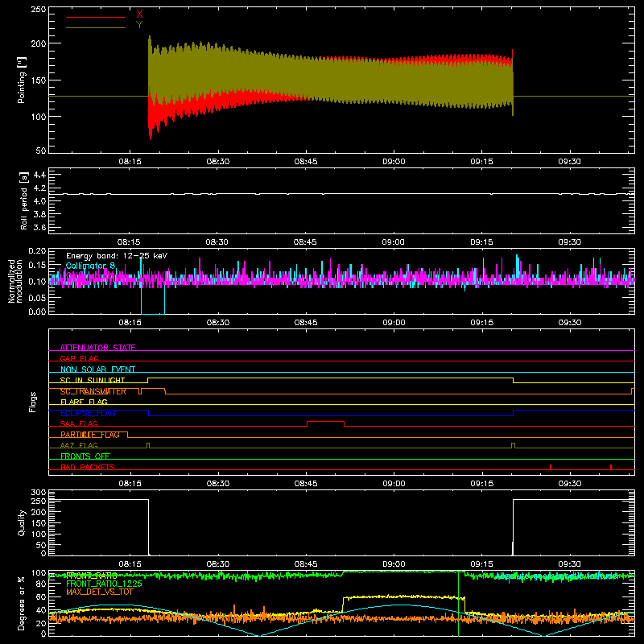The width and height of the screenshot is (644, 644).
Task: Click the olive Y legend line sample
Action: click(95, 27)
